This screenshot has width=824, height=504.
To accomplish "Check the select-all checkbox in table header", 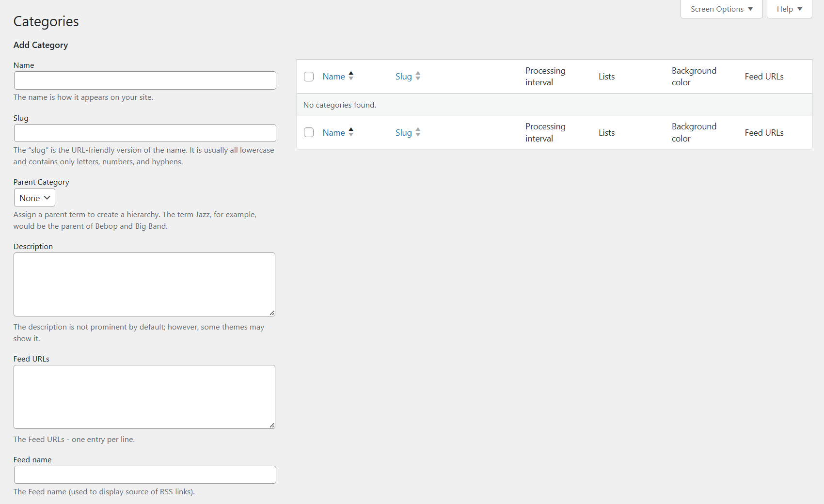I will tap(309, 77).
